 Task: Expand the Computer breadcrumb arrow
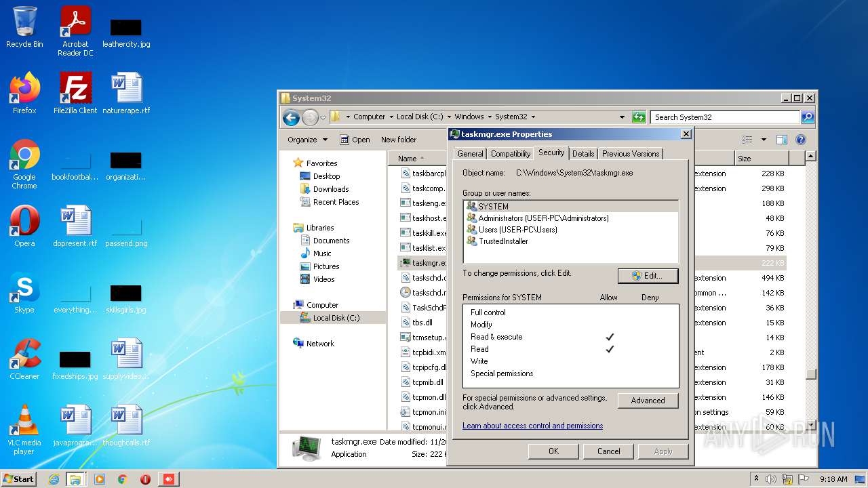pyautogui.click(x=391, y=117)
